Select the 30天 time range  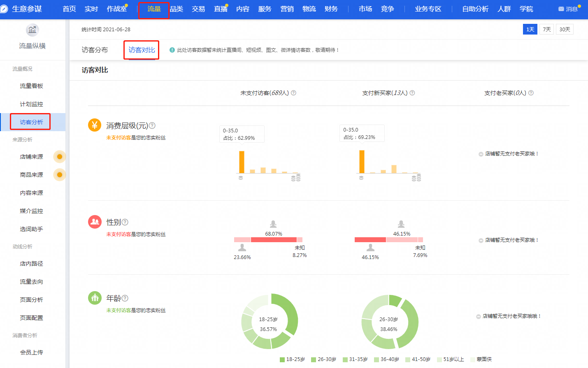565,29
